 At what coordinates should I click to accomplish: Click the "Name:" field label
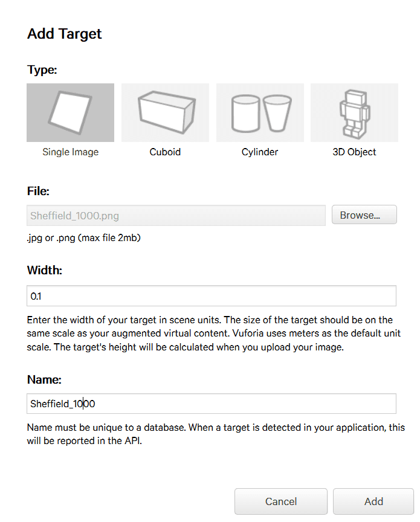click(x=44, y=379)
